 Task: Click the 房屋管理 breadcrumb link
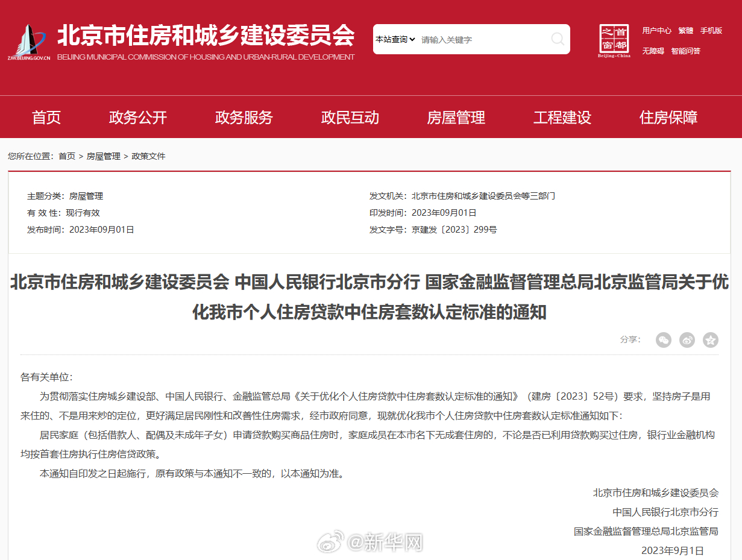tap(104, 156)
